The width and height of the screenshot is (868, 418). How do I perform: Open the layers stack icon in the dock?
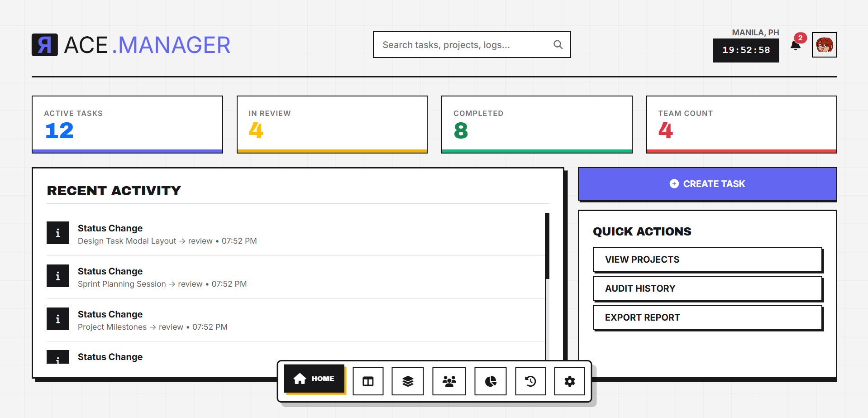pyautogui.click(x=408, y=381)
